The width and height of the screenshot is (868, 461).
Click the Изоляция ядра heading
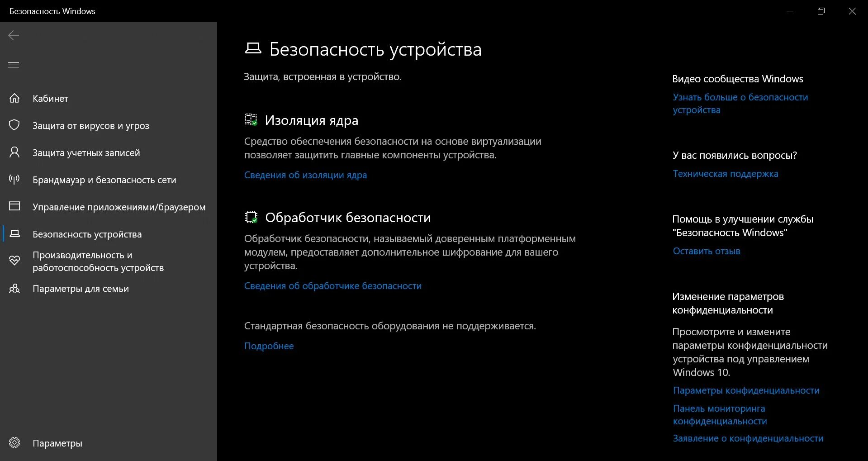311,120
